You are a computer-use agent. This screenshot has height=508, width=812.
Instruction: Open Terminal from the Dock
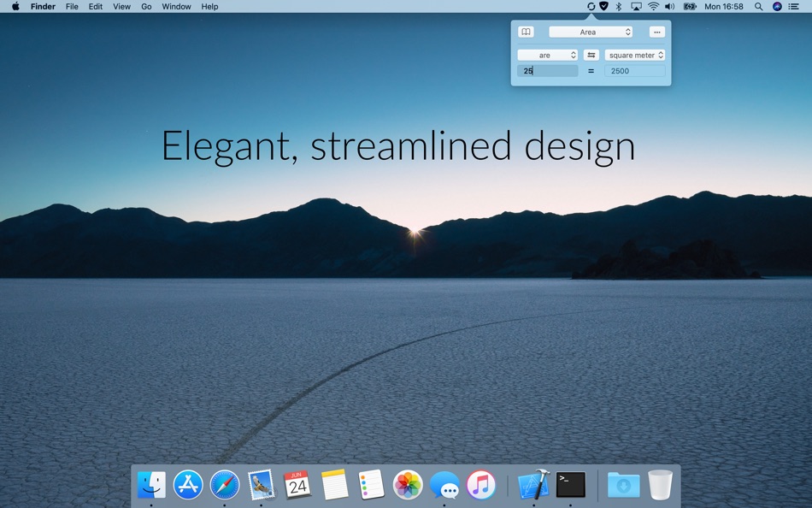point(571,485)
